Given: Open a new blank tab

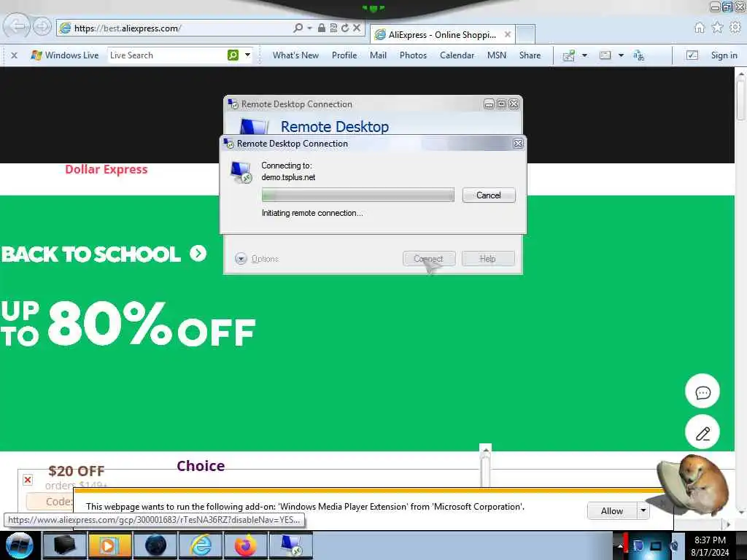Looking at the screenshot, I should coord(525,34).
